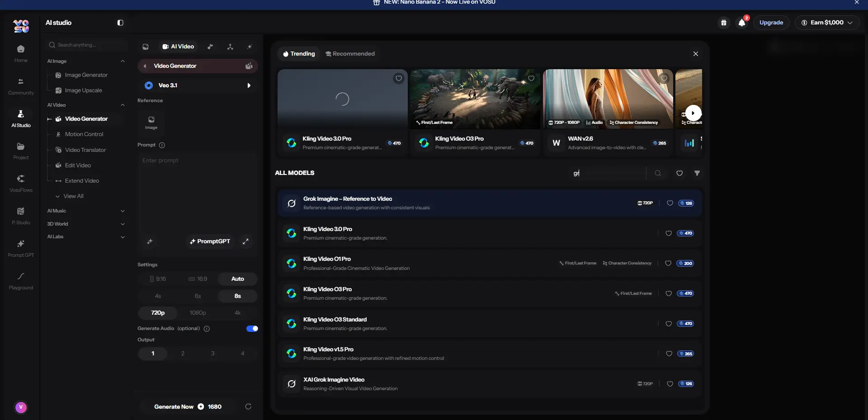
Task: Switch to the sparkle labs tab icon
Action: [250, 47]
